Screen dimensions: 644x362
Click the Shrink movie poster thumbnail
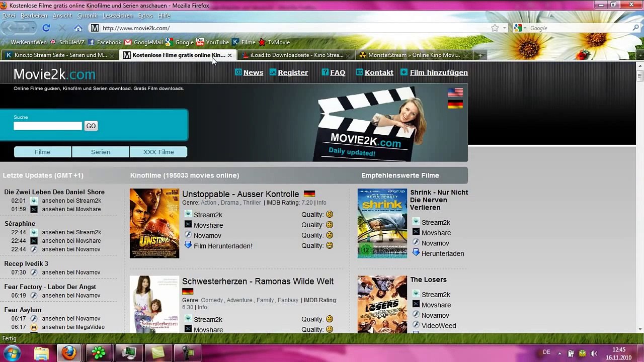click(382, 223)
